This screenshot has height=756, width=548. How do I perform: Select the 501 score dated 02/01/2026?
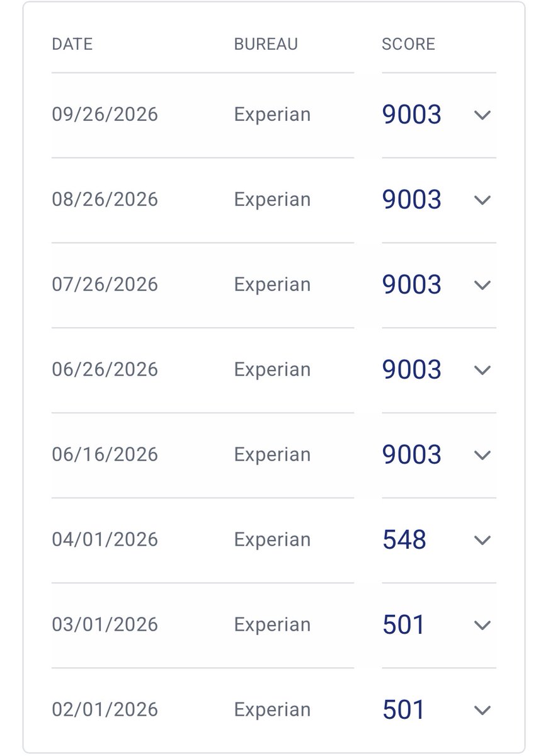point(404,710)
